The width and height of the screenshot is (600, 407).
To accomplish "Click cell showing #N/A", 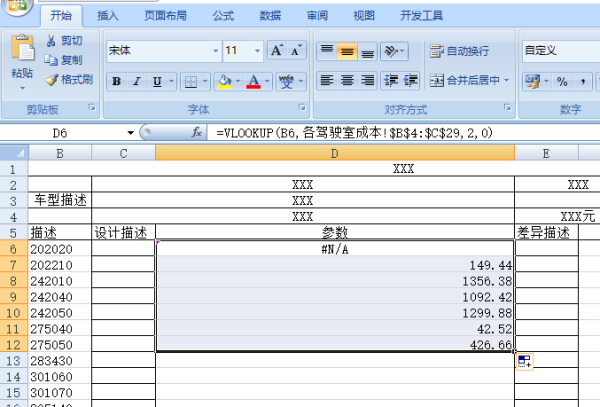I will tap(335, 249).
